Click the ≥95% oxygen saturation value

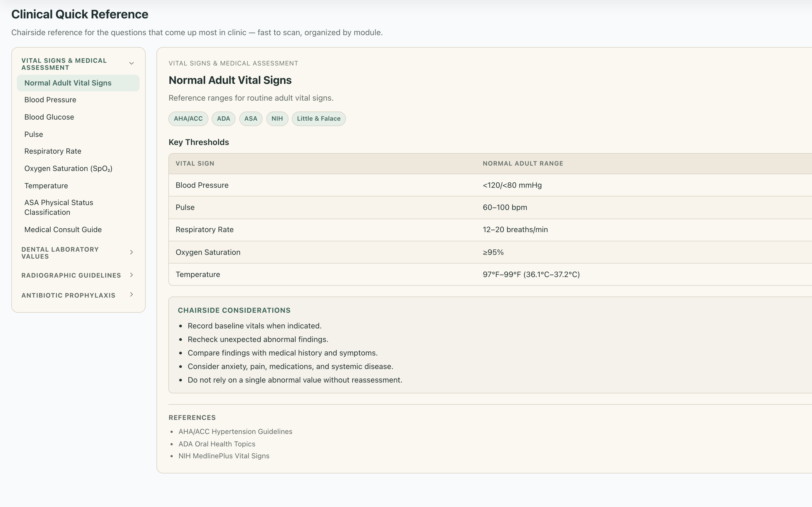click(493, 252)
